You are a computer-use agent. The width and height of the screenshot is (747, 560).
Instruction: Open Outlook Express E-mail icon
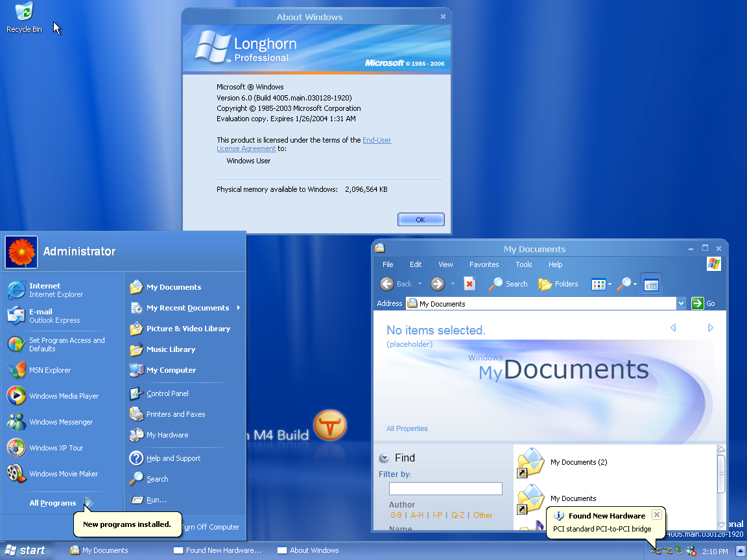click(16, 316)
